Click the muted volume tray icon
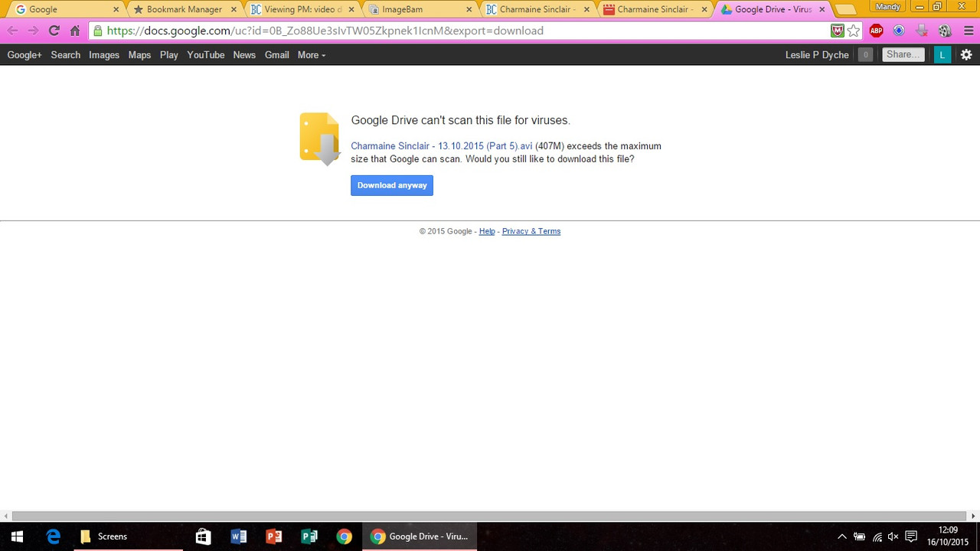 (893, 536)
